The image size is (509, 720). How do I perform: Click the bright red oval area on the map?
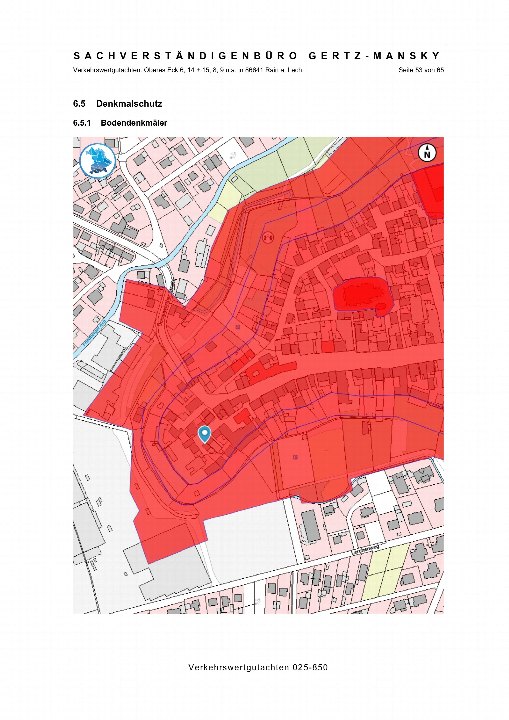[363, 296]
